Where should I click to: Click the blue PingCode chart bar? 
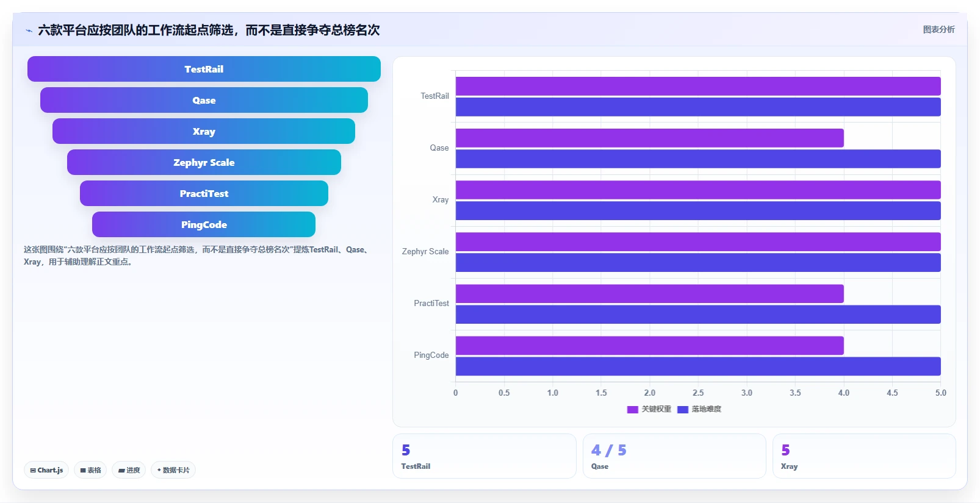point(698,366)
